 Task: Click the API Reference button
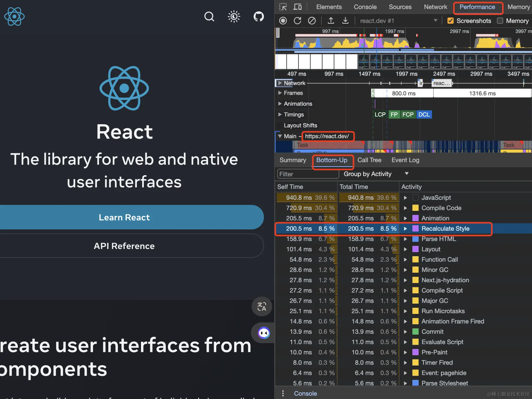pos(124,246)
